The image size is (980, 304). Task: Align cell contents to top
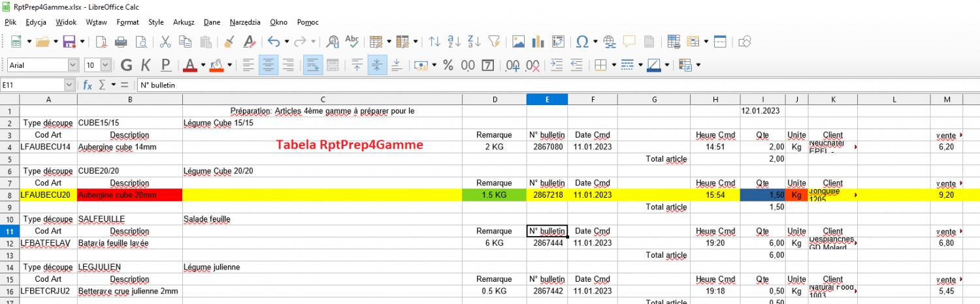pos(357,65)
